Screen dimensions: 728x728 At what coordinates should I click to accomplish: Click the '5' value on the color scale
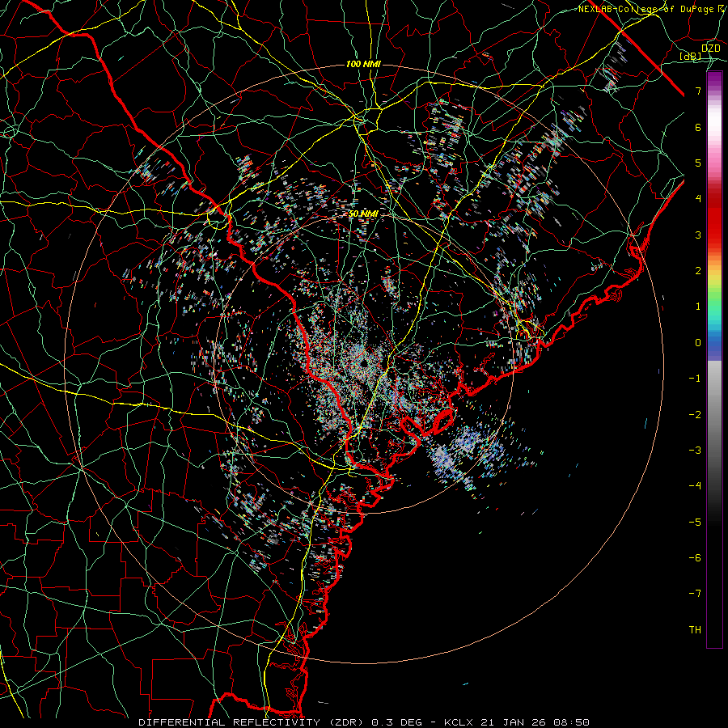[698, 163]
